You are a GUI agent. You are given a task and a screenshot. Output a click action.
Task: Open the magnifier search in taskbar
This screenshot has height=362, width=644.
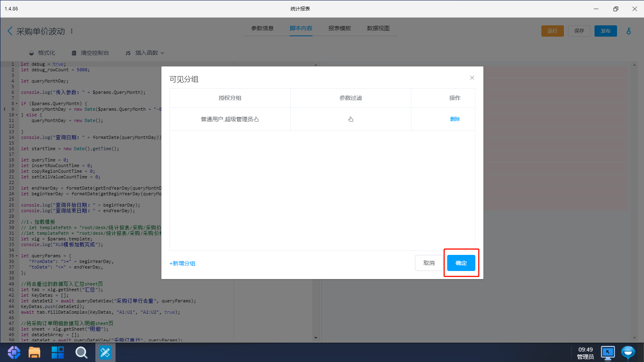[81, 353]
